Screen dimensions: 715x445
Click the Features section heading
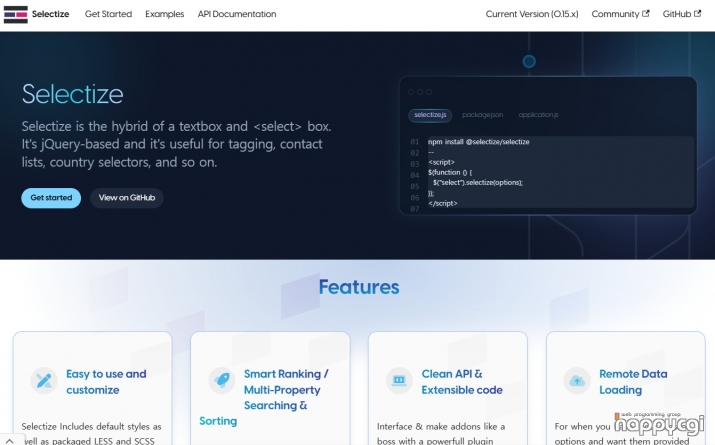click(x=359, y=287)
